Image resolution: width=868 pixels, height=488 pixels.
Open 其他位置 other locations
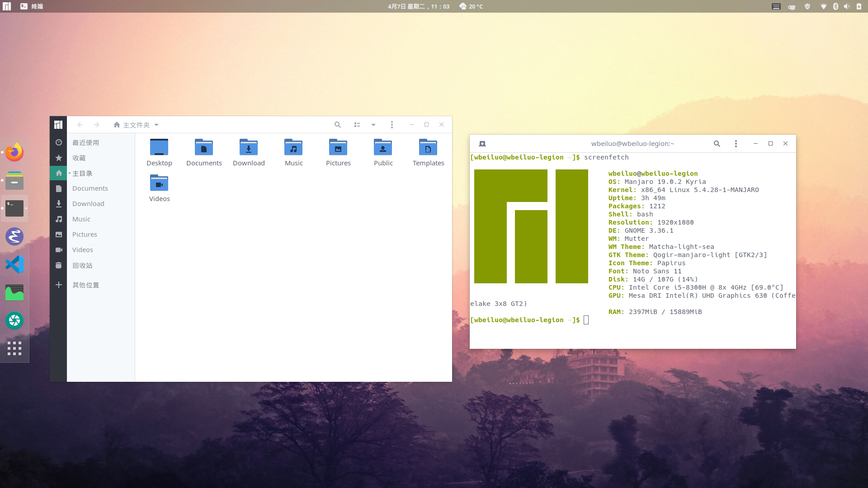86,285
